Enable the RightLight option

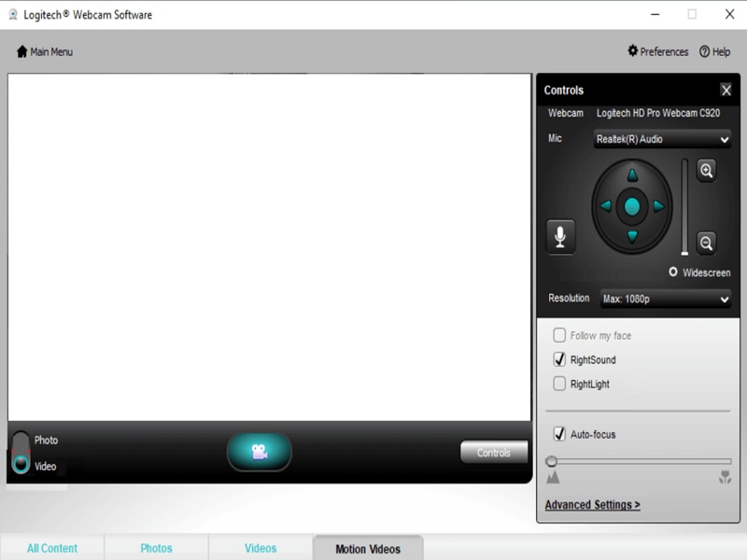(x=560, y=384)
